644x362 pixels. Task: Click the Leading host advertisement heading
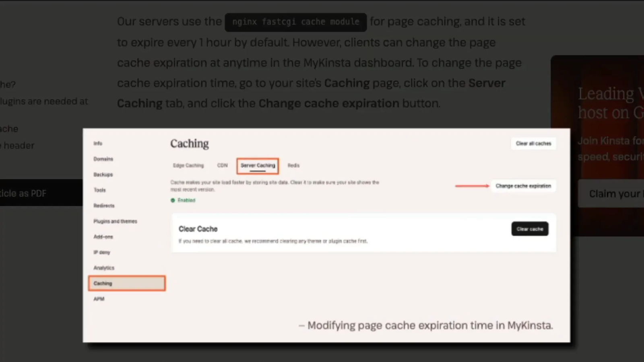point(611,103)
